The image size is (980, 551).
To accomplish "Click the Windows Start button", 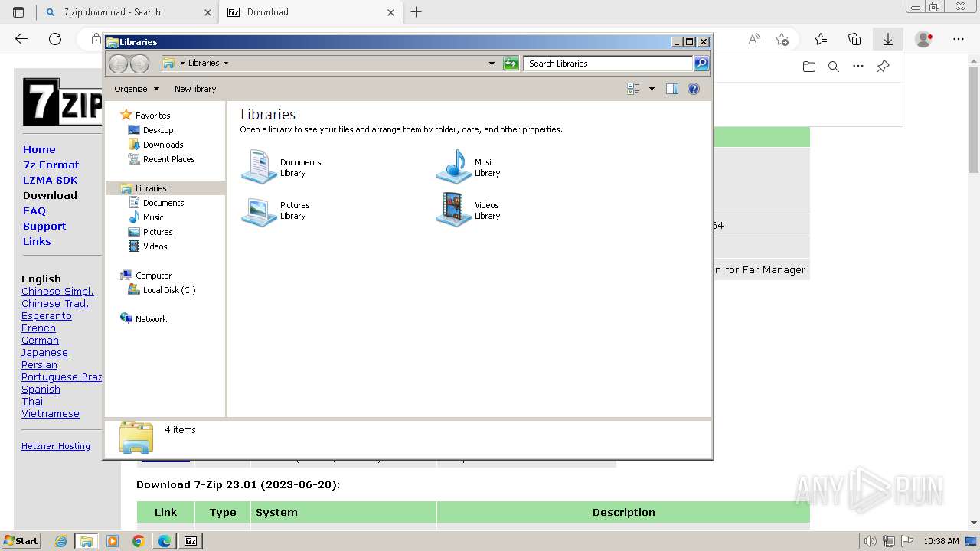I will [21, 541].
